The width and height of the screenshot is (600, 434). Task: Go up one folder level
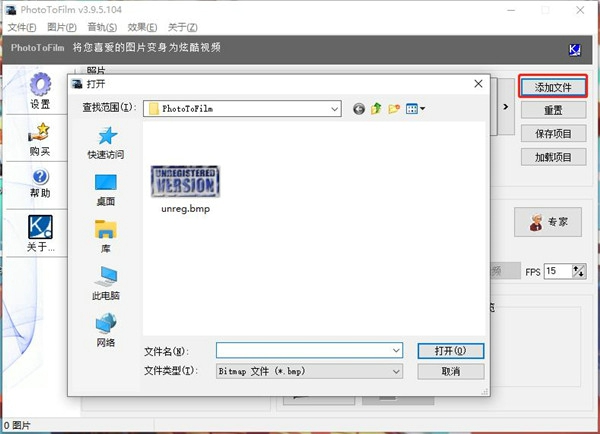point(376,108)
